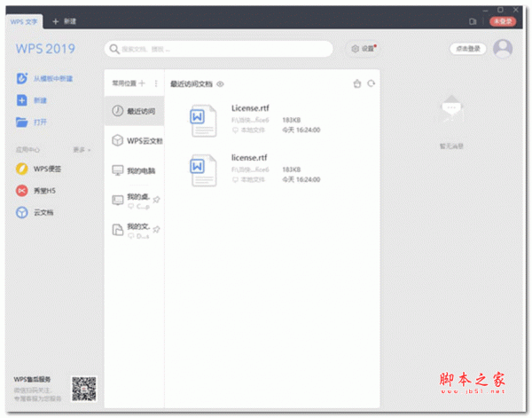
Task: Click the refresh icon in document list header
Action: click(372, 83)
